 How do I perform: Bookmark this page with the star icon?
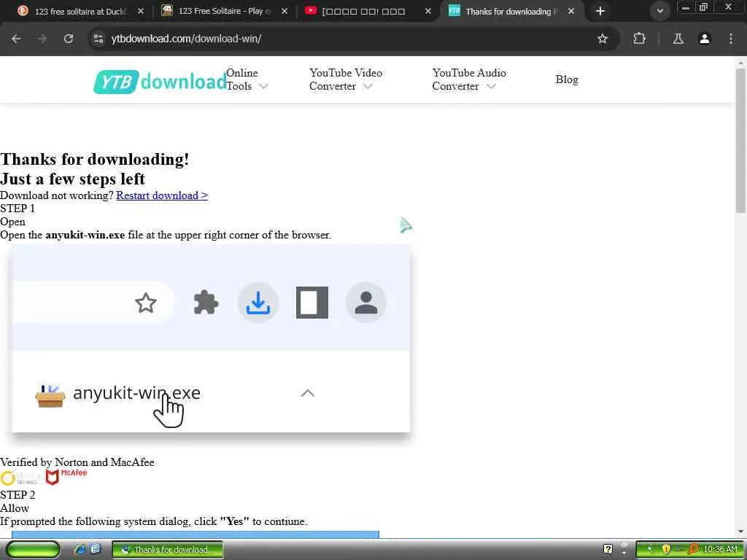tap(602, 39)
